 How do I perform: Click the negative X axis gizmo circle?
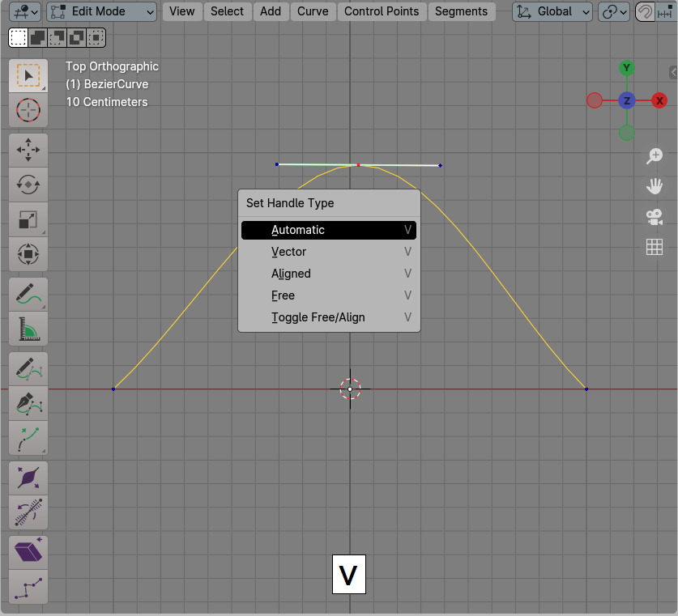[595, 100]
